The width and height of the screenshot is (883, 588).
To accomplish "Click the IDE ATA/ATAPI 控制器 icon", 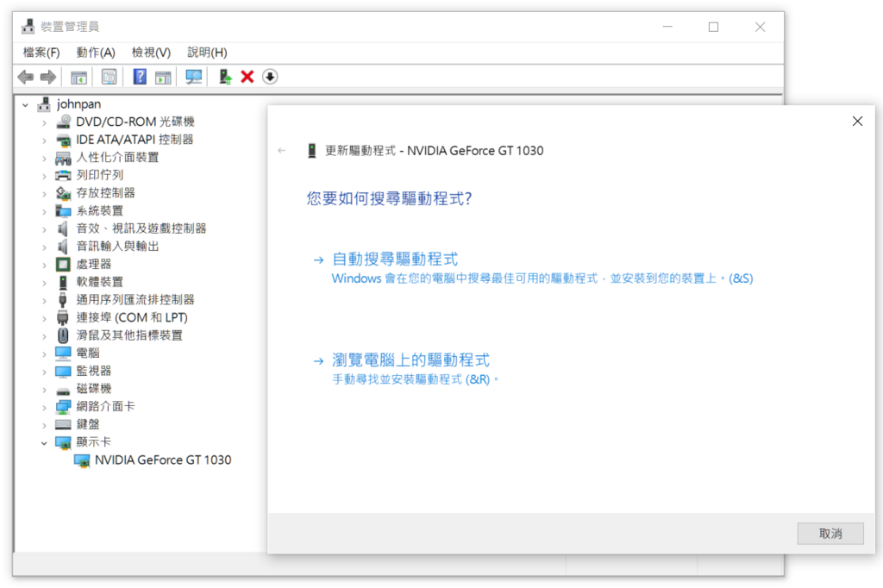I will (x=63, y=140).
